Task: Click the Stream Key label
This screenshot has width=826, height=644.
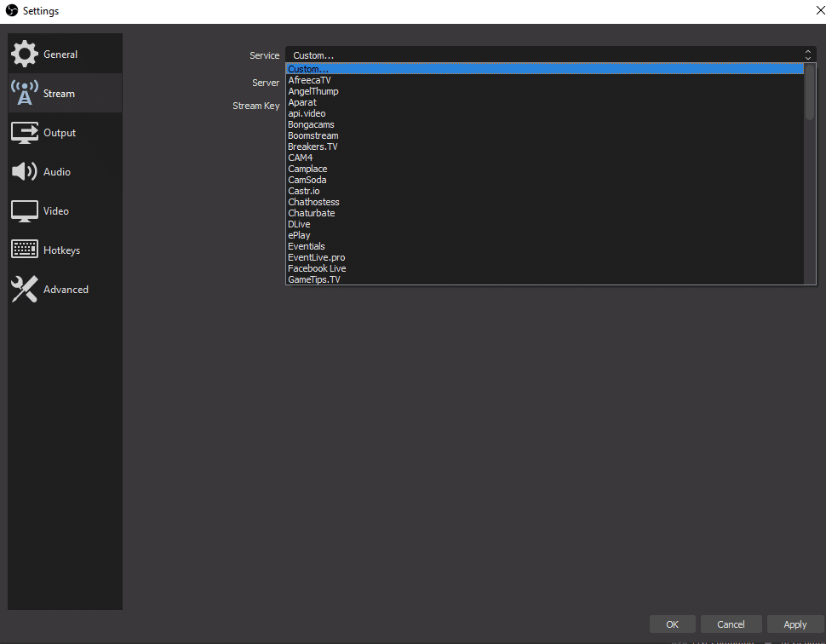Action: pos(256,106)
